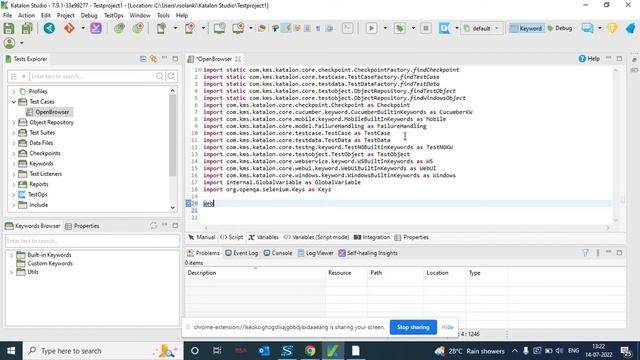Click the purple integration toolbar icon

pyautogui.click(x=96, y=28)
